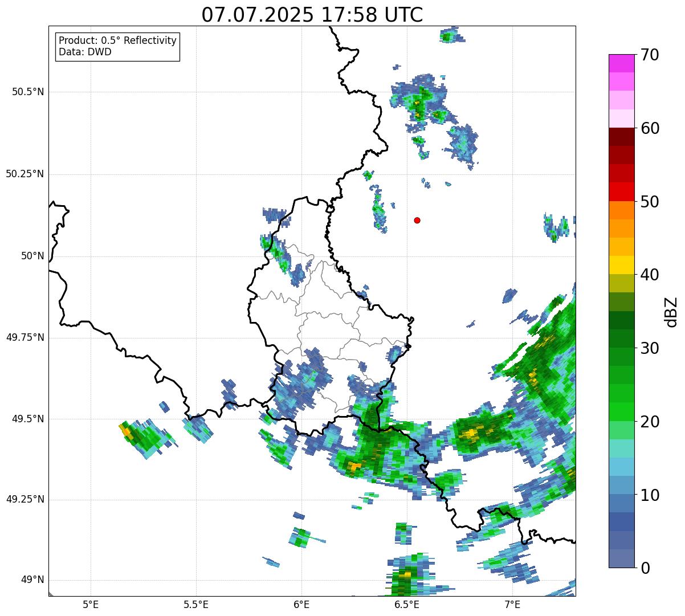Click the 6.5°E longitude label
The height and width of the screenshot is (616, 685).
point(407,604)
